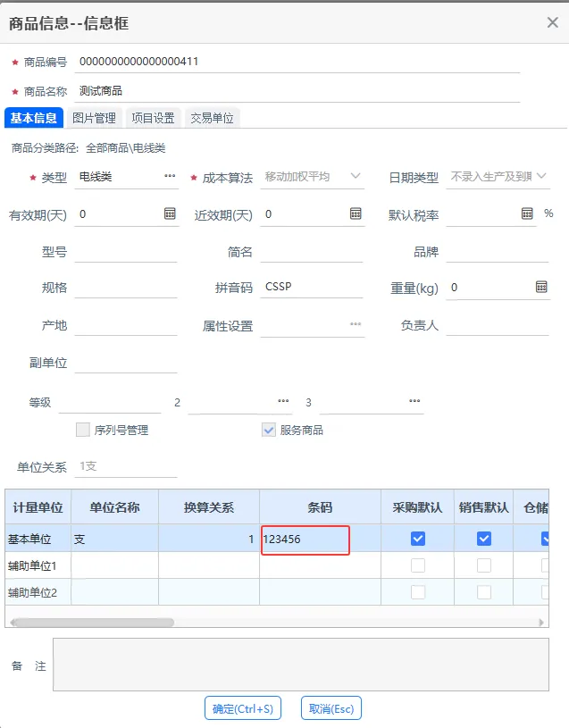The height and width of the screenshot is (728, 569).
Task: Check 销售默认 for 辅助单位1 row
Action: [x=483, y=565]
